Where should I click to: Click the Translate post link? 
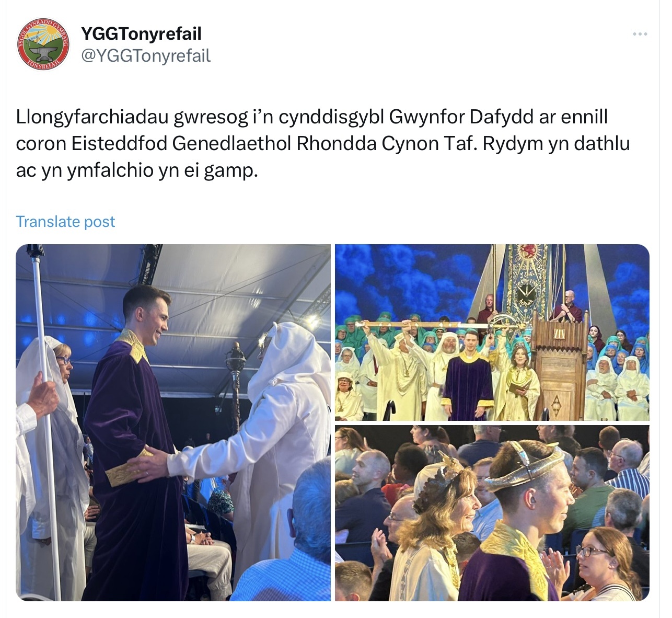tap(65, 222)
